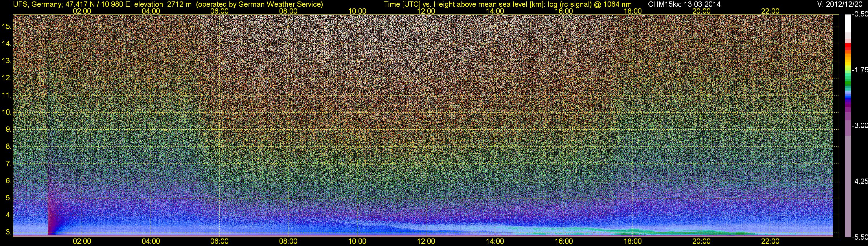Select the 10 km height axis label
This screenshot has height=246, width=868.
coord(7,112)
